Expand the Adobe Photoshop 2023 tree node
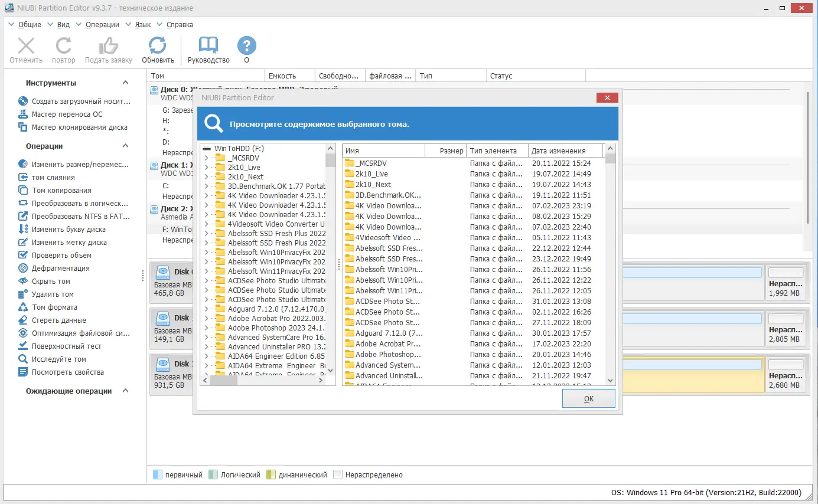This screenshot has height=504, width=818. coord(206,328)
